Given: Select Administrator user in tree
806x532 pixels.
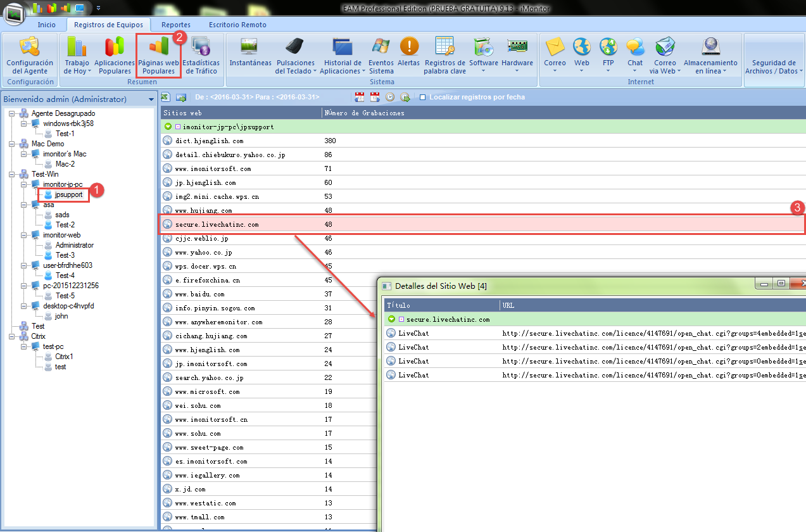Looking at the screenshot, I should click(x=74, y=245).
